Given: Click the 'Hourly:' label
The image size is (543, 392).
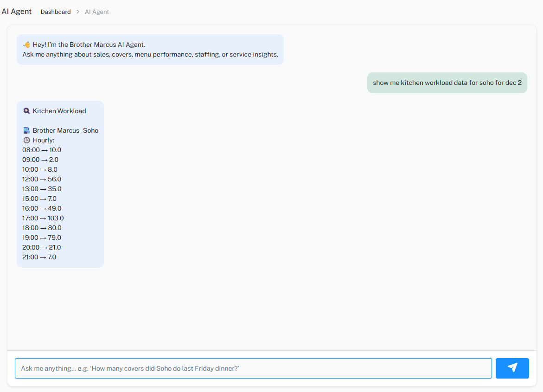Looking at the screenshot, I should coord(44,140).
